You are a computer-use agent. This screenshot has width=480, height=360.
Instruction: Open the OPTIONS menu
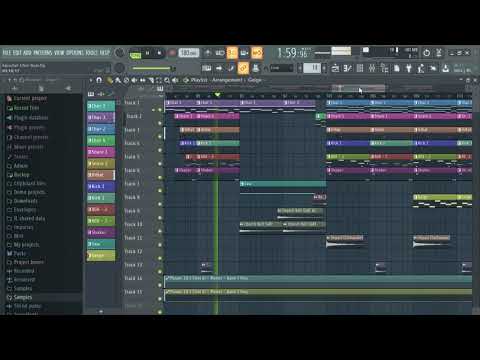[75, 53]
